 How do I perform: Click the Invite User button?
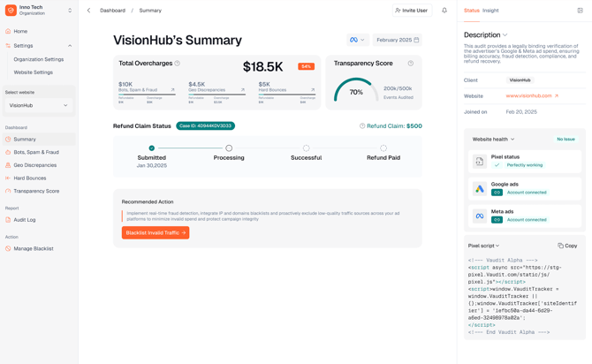(x=412, y=11)
